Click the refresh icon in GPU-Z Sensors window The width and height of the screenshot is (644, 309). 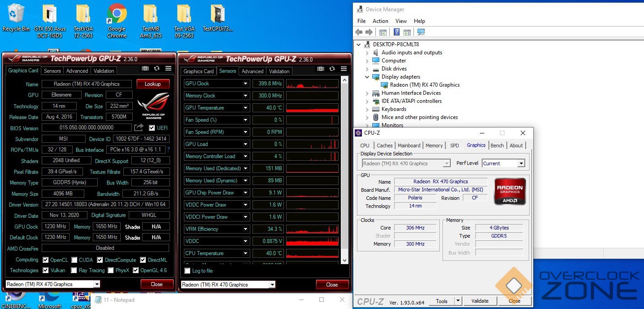click(x=332, y=69)
